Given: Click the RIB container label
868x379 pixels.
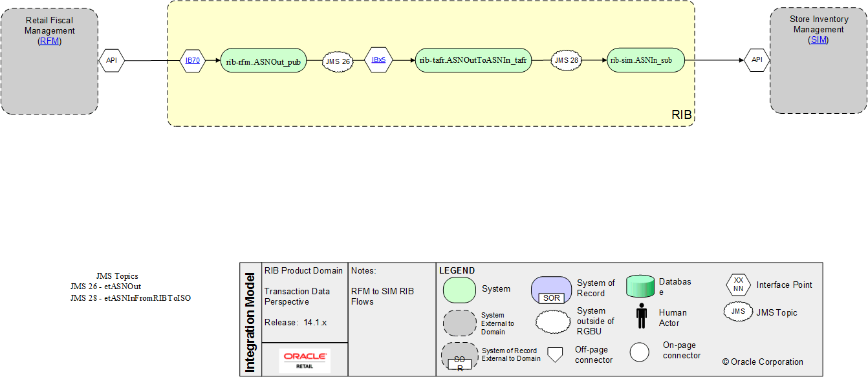Looking at the screenshot, I should point(681,115).
